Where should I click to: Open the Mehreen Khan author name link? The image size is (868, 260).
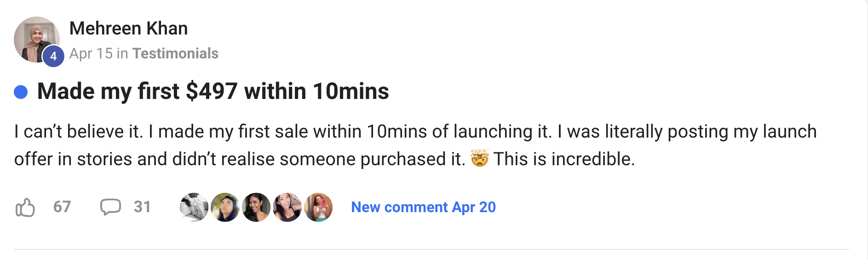[x=128, y=29]
